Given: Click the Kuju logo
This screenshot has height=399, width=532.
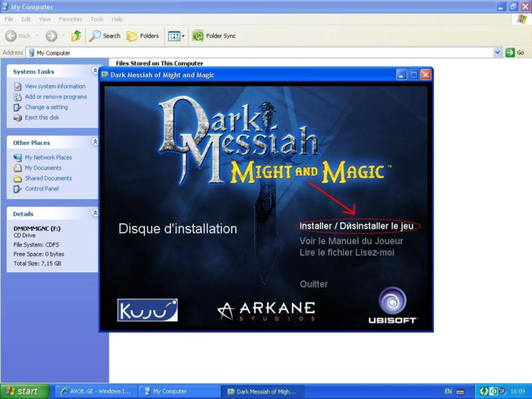Looking at the screenshot, I should point(147,310).
